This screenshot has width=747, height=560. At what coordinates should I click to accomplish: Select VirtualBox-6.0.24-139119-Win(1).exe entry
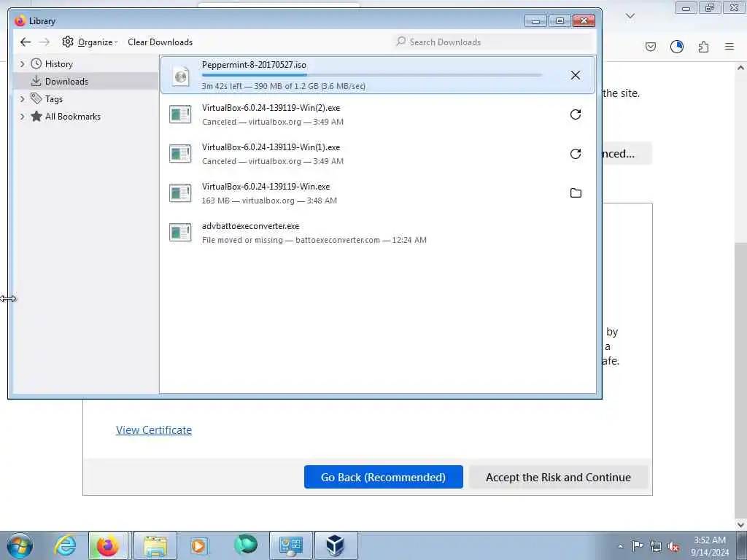tap(378, 154)
